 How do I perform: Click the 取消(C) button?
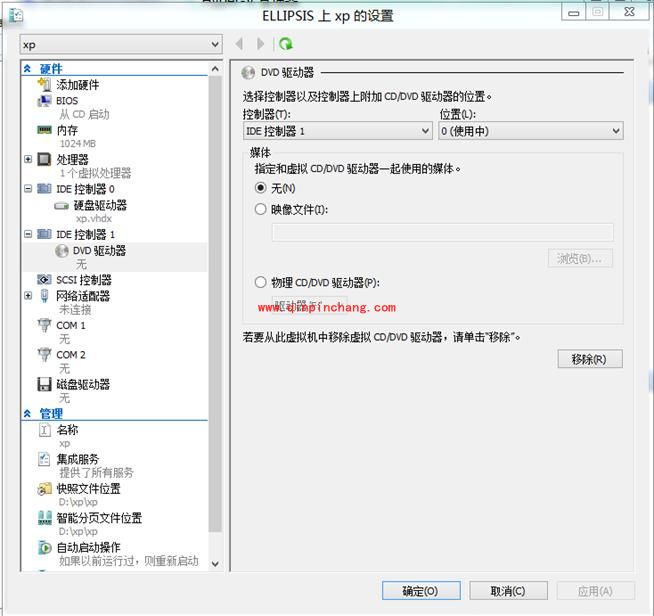(508, 591)
